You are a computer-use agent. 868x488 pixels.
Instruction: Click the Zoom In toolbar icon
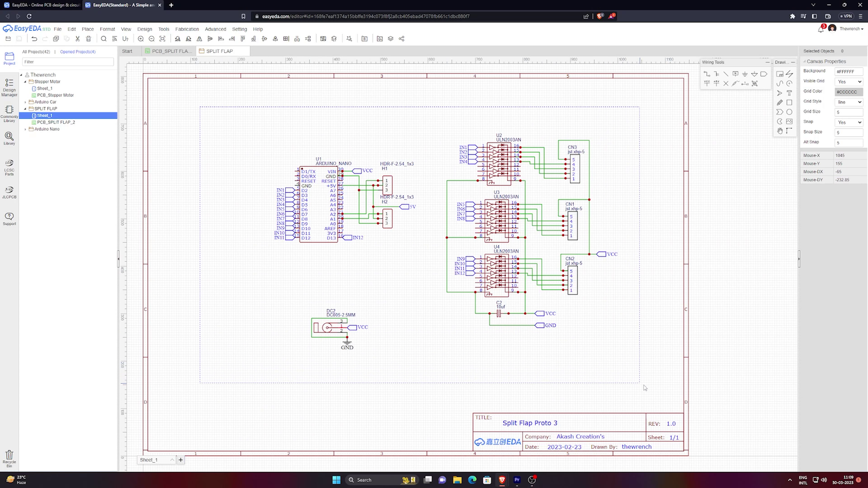click(141, 39)
